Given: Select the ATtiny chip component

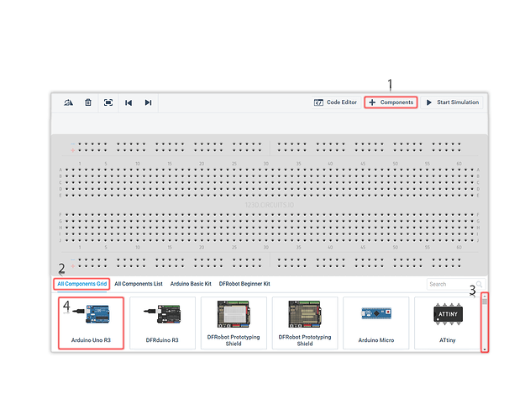Looking at the screenshot, I should (x=445, y=323).
